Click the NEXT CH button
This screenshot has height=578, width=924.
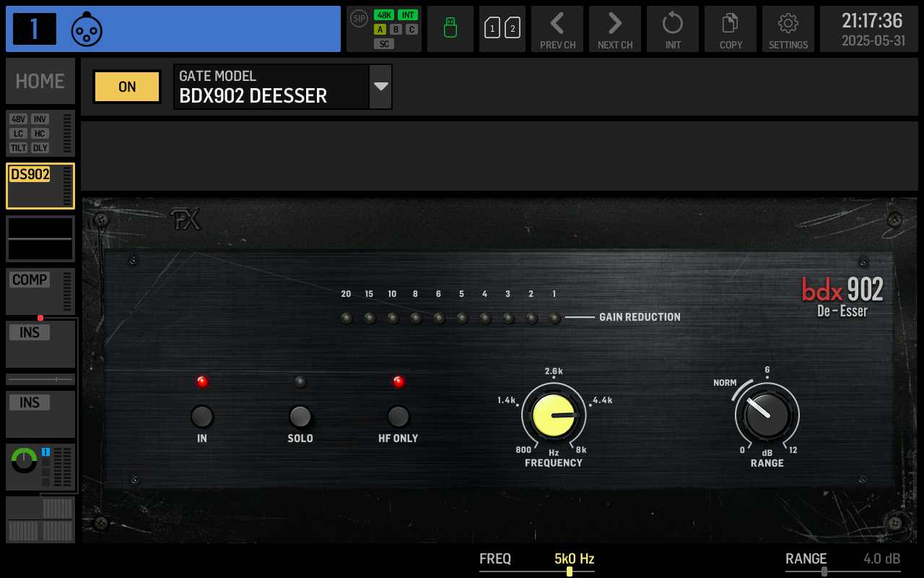614,29
